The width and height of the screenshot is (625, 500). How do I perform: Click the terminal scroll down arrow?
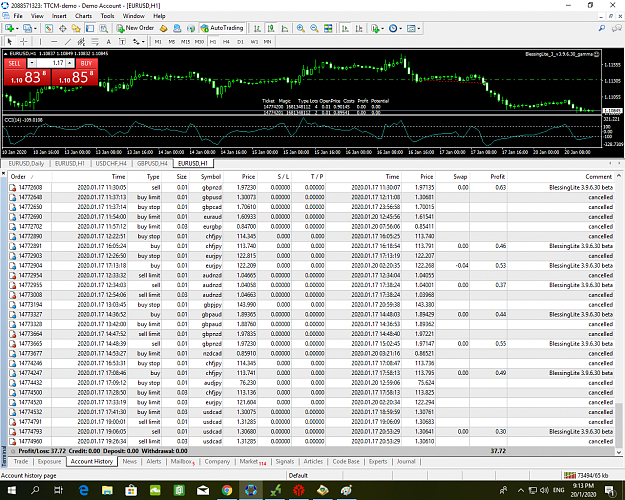coord(619,452)
